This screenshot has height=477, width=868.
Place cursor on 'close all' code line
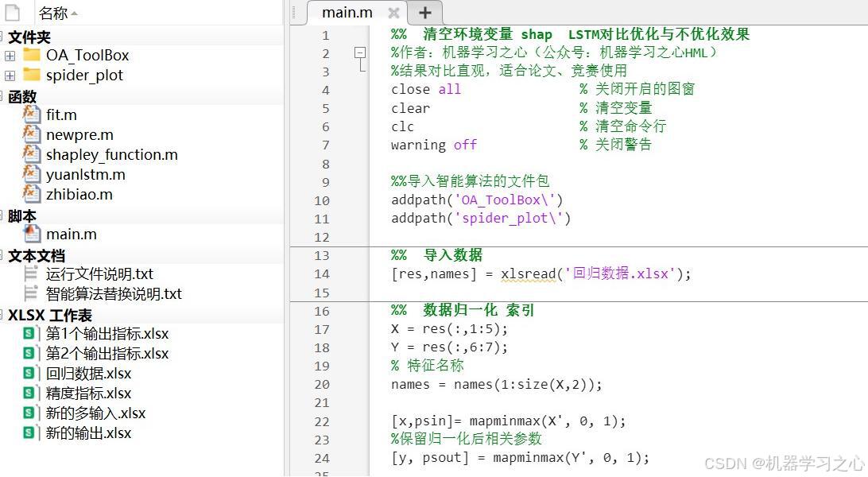(x=426, y=89)
